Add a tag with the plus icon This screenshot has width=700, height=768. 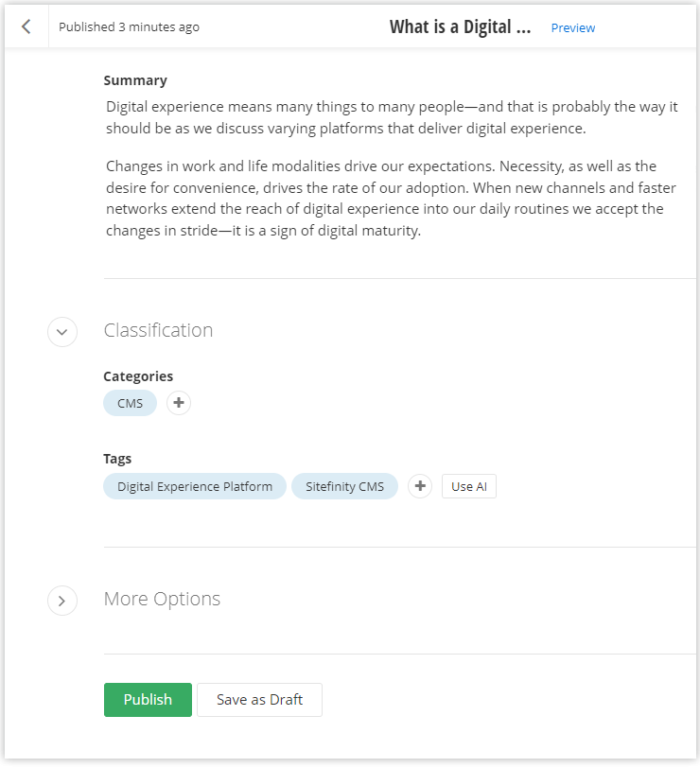pyautogui.click(x=420, y=486)
